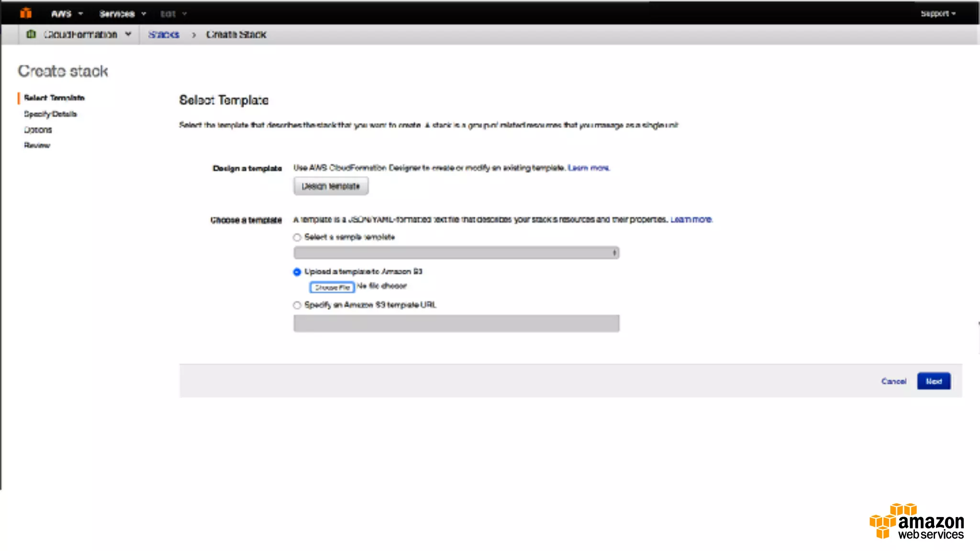Click the Choose File button

(332, 287)
